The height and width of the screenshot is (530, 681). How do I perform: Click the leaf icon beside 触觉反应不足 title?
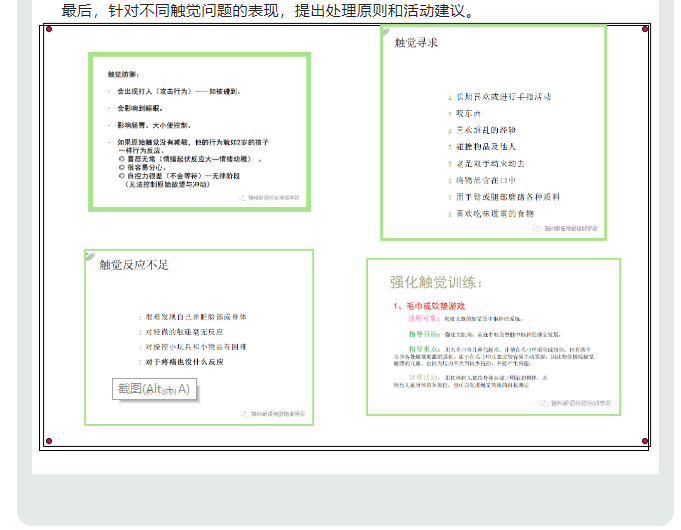[x=90, y=257]
